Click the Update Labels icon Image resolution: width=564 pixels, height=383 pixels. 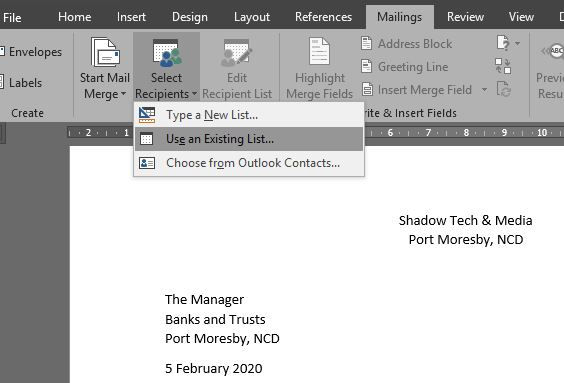[503, 89]
